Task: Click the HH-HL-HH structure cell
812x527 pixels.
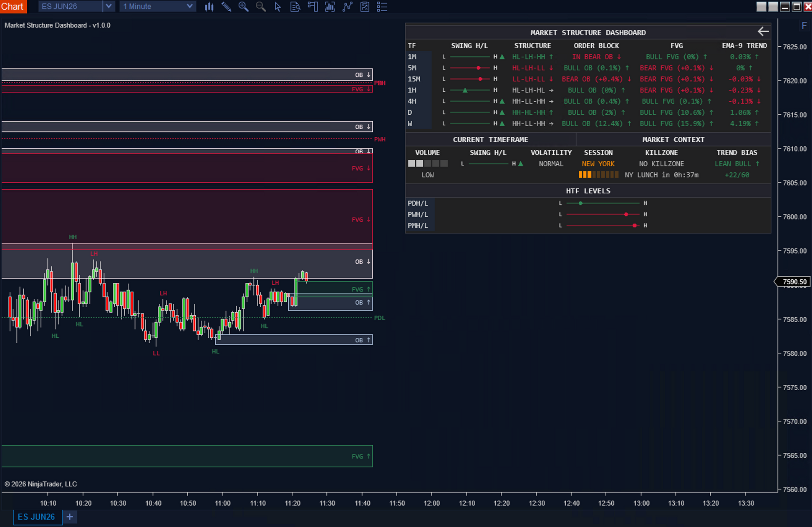Action: (x=532, y=113)
